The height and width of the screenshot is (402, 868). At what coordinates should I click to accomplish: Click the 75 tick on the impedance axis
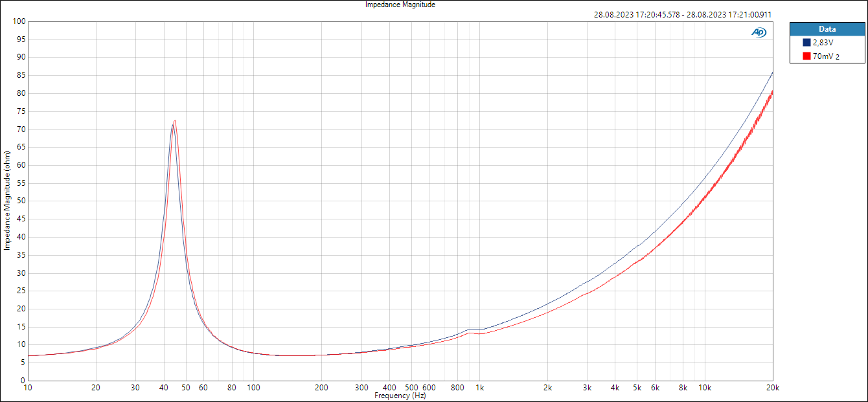coord(21,111)
